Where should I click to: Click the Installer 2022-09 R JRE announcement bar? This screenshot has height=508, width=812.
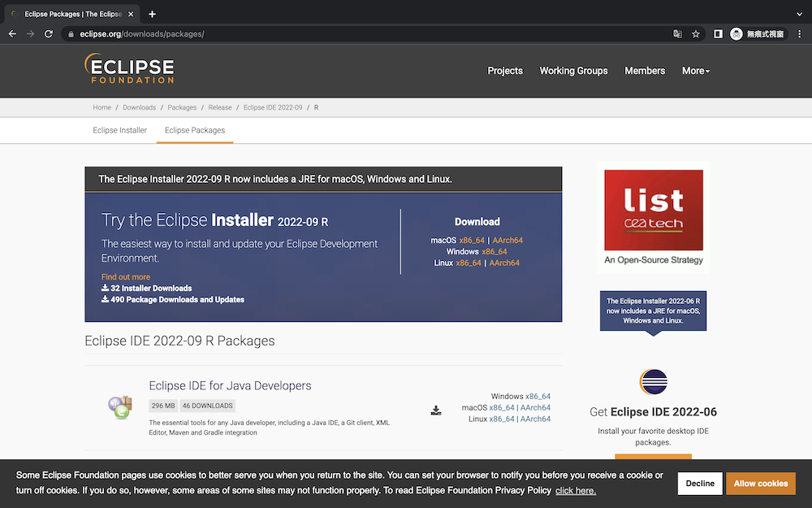pos(323,179)
